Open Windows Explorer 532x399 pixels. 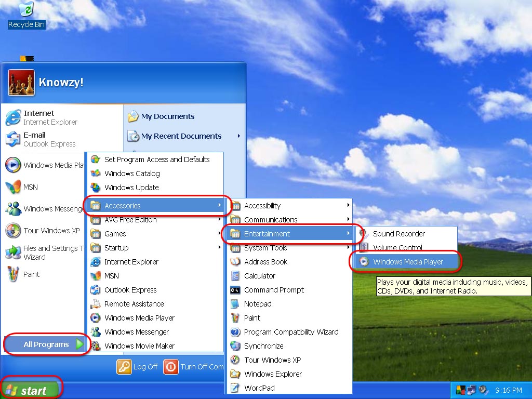pos(290,374)
